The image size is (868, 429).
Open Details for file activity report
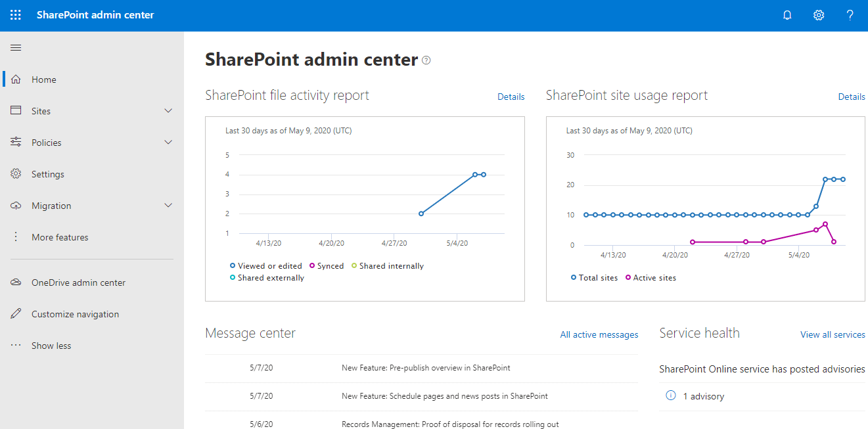(x=511, y=97)
